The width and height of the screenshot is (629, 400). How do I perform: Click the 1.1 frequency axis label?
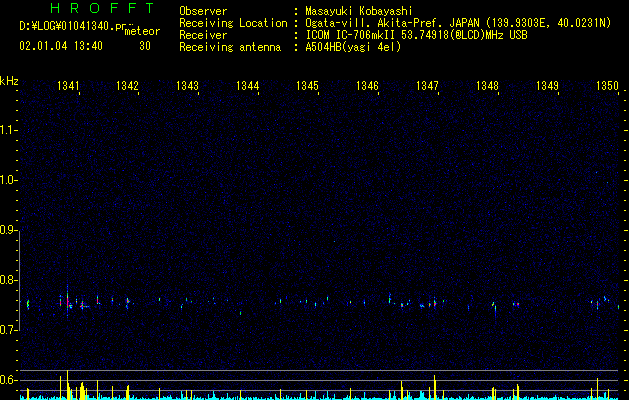tap(8, 130)
